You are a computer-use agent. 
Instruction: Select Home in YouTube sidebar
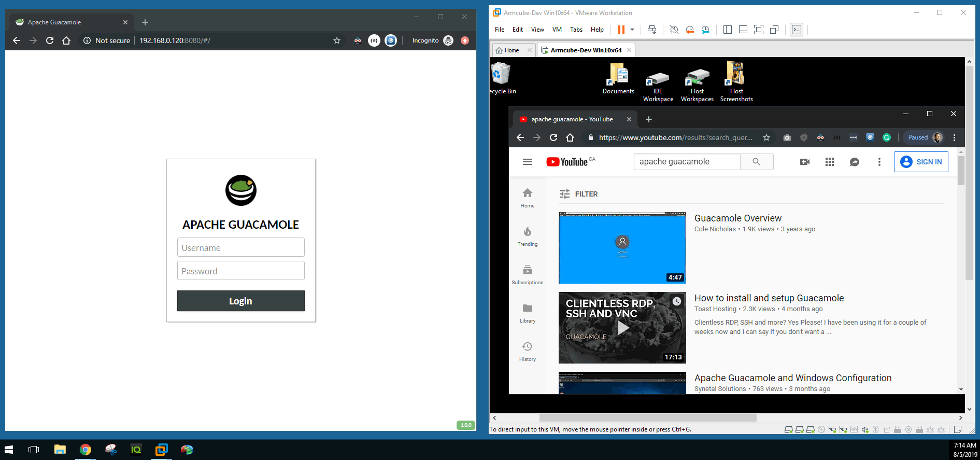(x=528, y=198)
